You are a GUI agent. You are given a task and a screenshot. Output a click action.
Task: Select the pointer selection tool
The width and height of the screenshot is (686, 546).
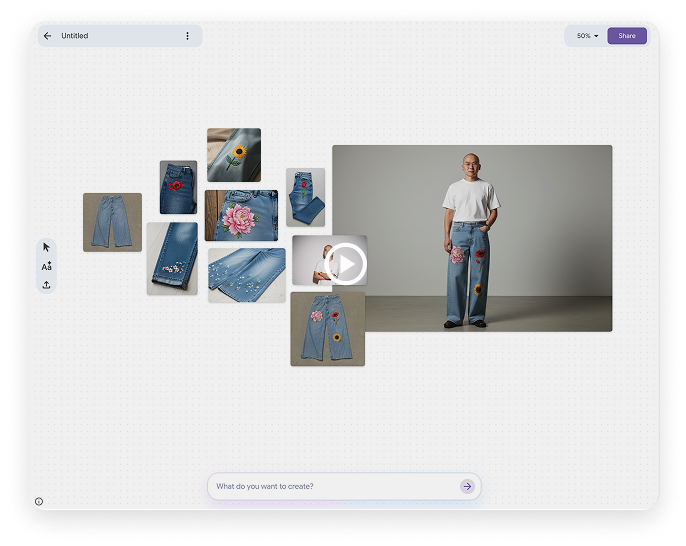pos(46,247)
